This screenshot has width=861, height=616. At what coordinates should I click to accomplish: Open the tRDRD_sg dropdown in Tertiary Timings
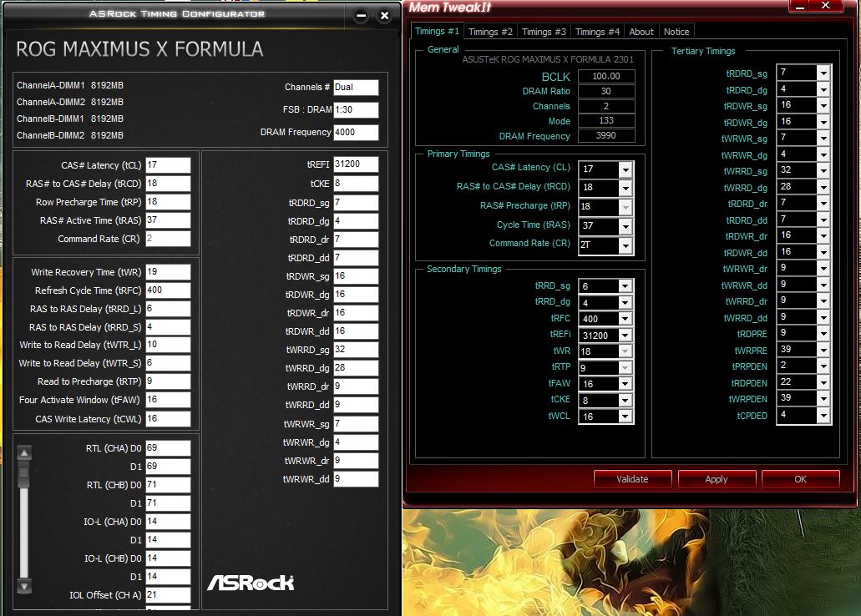coord(823,73)
